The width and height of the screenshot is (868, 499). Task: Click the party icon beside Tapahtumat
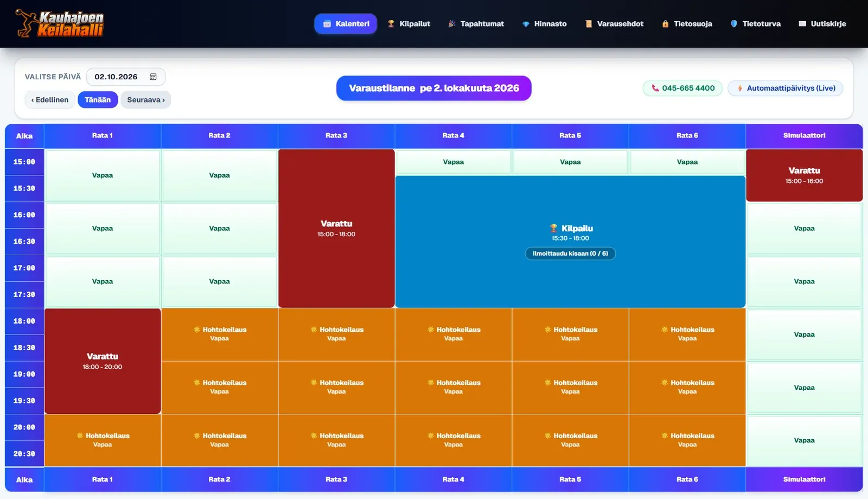coord(452,24)
